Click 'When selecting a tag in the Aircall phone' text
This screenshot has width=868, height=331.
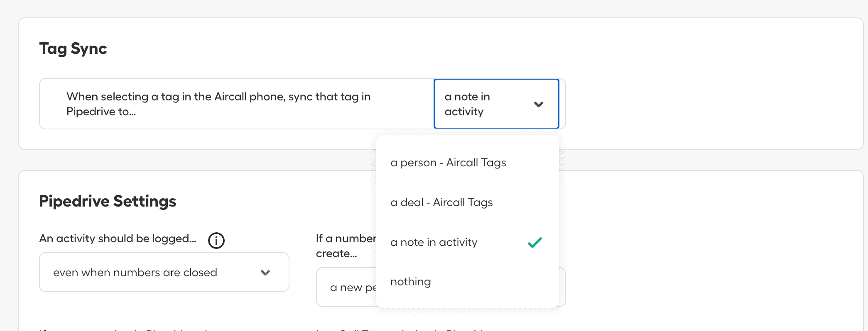(218, 104)
